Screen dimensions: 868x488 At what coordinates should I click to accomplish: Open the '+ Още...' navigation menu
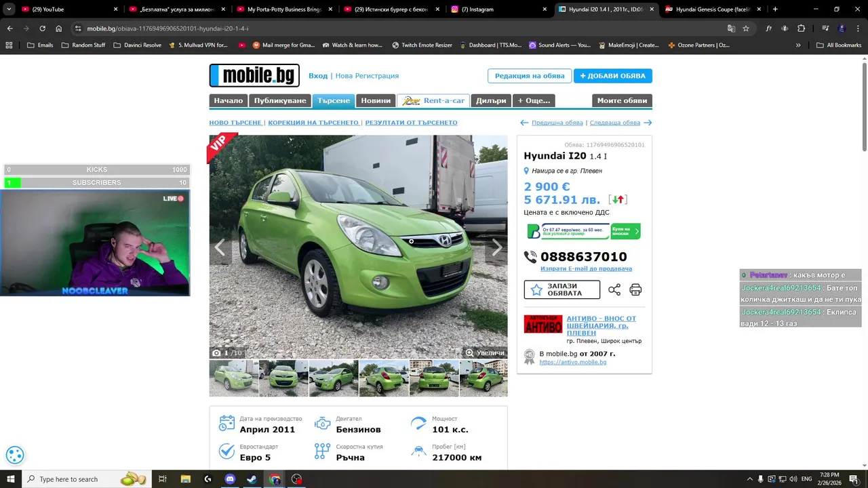coord(534,100)
